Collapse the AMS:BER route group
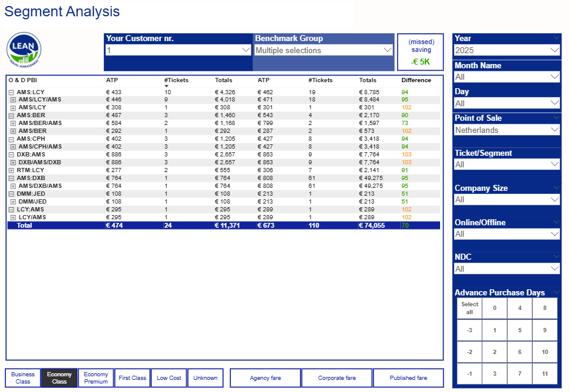 (11, 115)
